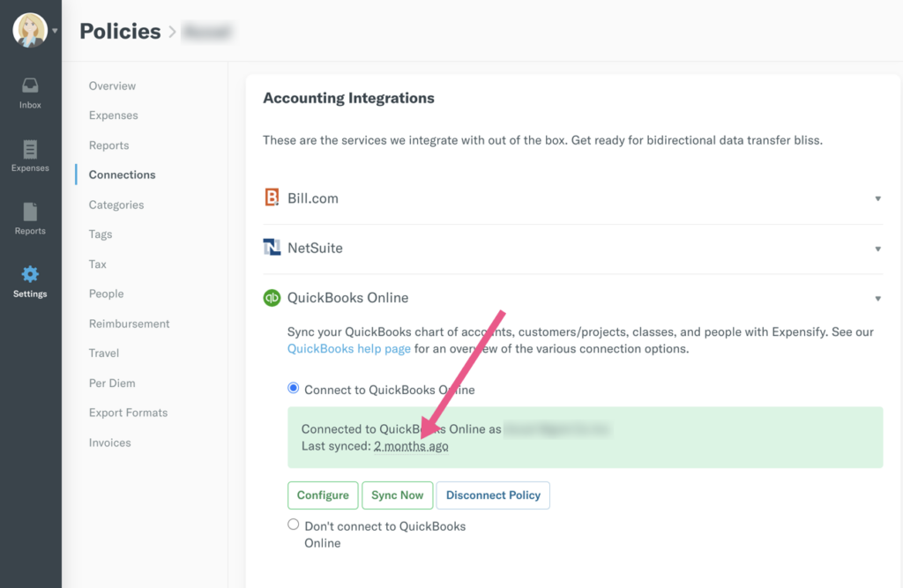Select Connections in policy menu

(x=122, y=175)
